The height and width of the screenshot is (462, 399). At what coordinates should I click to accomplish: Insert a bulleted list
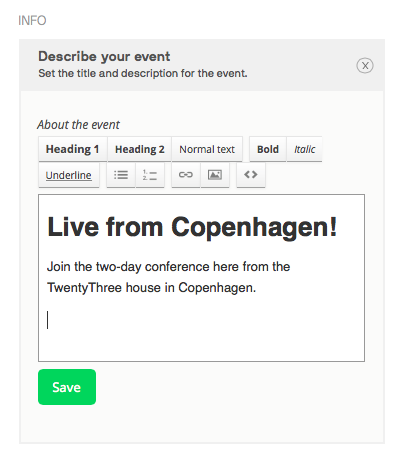pyautogui.click(x=121, y=175)
